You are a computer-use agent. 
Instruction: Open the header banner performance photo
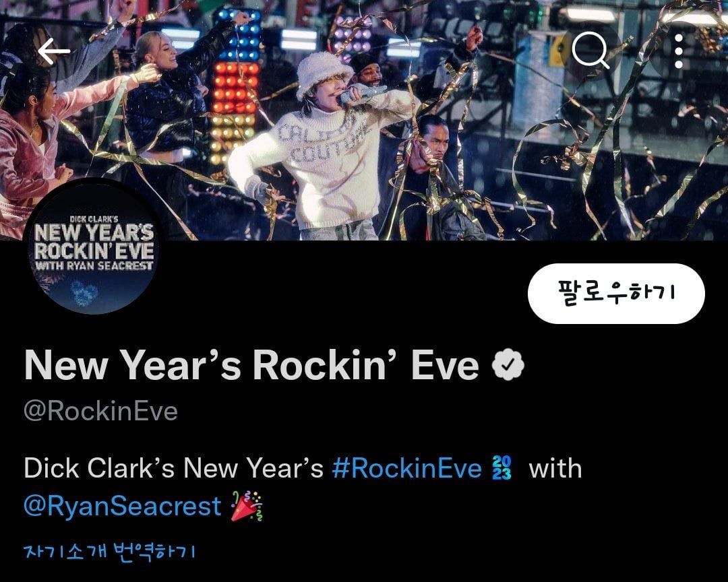[364, 120]
